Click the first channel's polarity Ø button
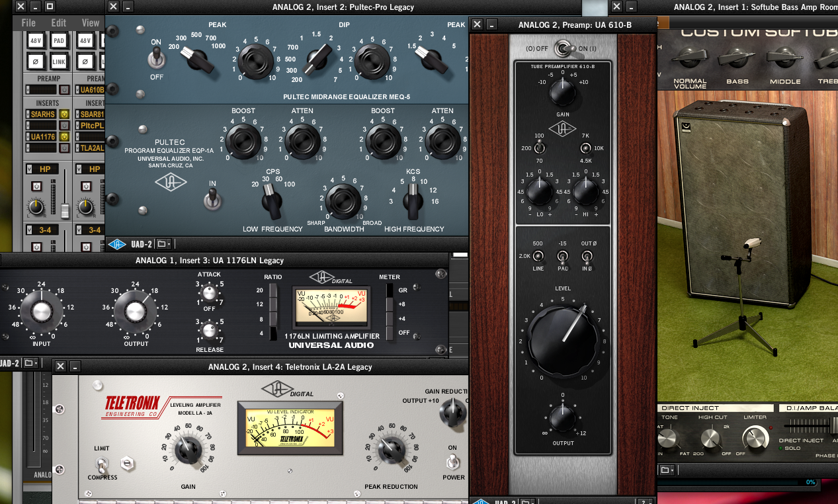The image size is (838, 504). (x=36, y=62)
